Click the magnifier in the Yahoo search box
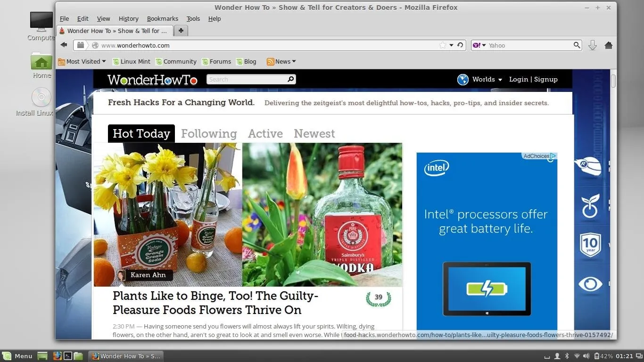This screenshot has width=644, height=362. [x=577, y=45]
